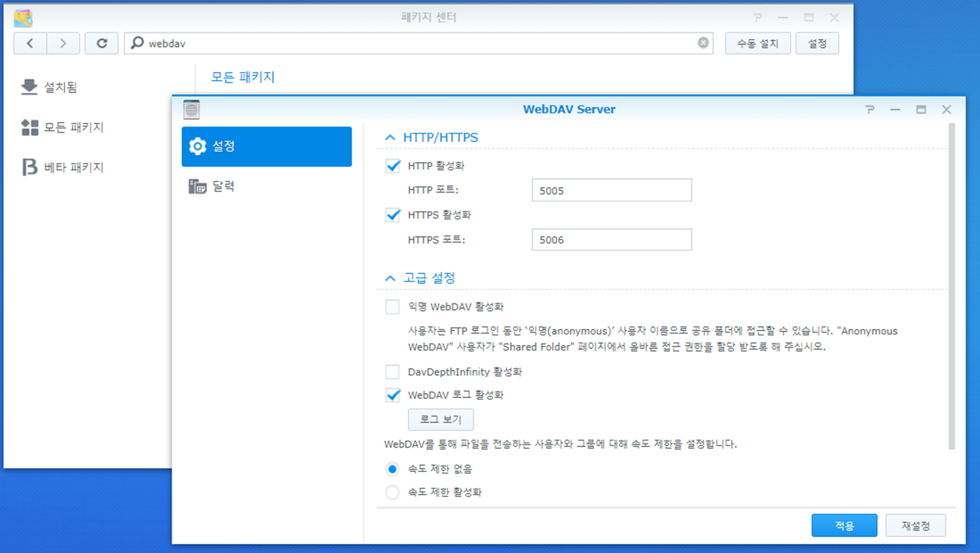Go back in Package Center
The image size is (980, 553).
[30, 43]
